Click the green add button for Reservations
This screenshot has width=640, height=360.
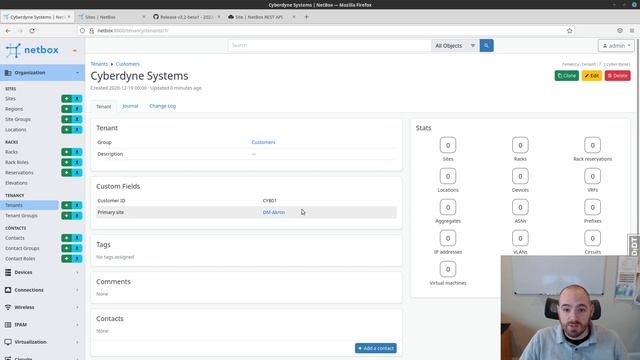(66, 173)
